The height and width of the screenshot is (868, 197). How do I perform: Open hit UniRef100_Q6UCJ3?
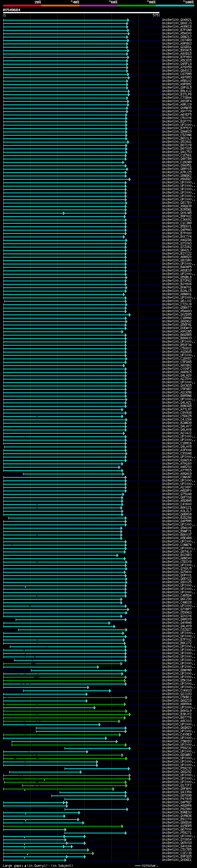(177, 23)
